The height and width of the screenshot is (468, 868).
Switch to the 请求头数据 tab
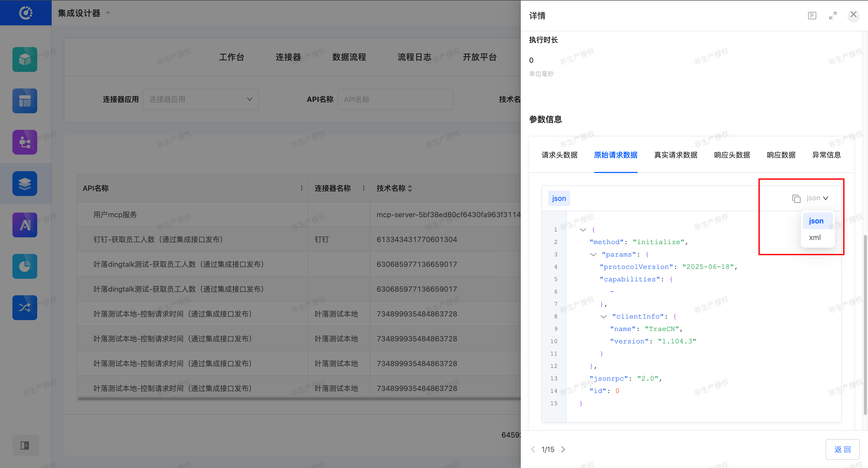(x=559, y=155)
